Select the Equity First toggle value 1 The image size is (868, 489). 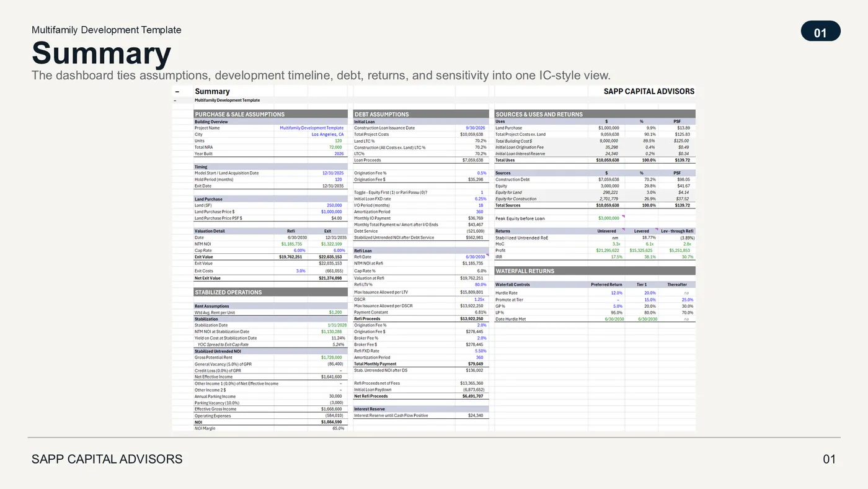(482, 192)
